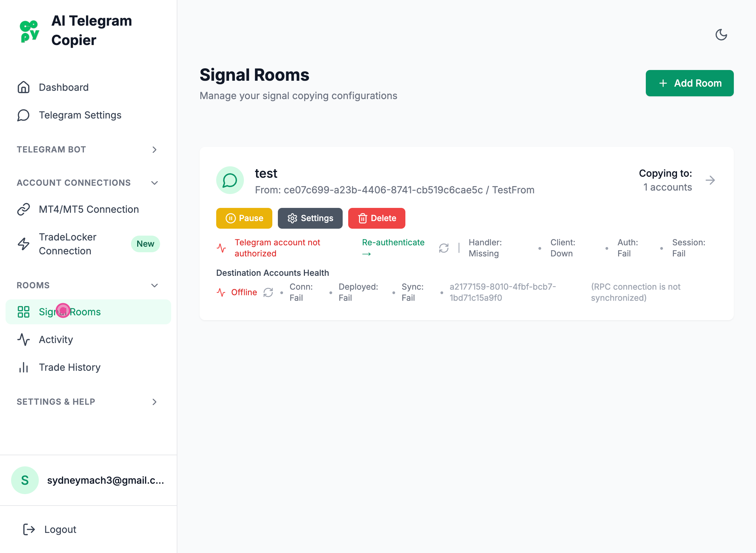Open Dashboard from sidebar
Screen dimensions: 756x553
click(x=64, y=87)
